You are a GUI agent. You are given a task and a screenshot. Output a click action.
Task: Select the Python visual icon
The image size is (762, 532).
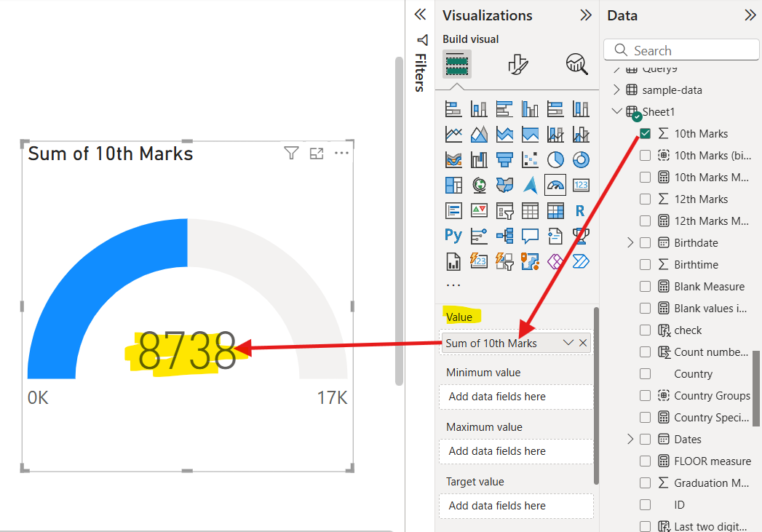453,236
